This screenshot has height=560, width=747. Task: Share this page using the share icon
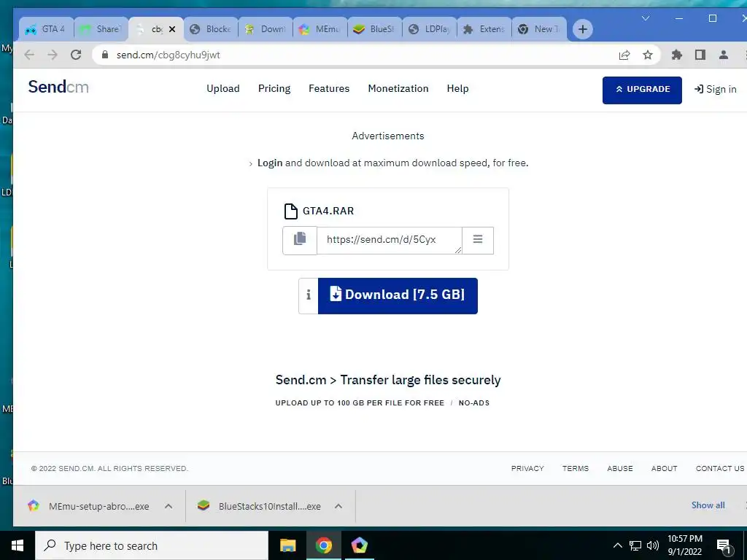click(624, 55)
